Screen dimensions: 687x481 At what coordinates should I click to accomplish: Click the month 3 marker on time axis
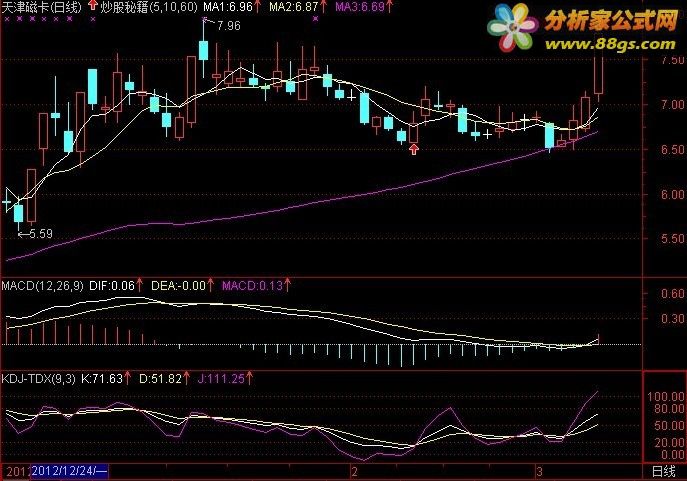[x=539, y=472]
